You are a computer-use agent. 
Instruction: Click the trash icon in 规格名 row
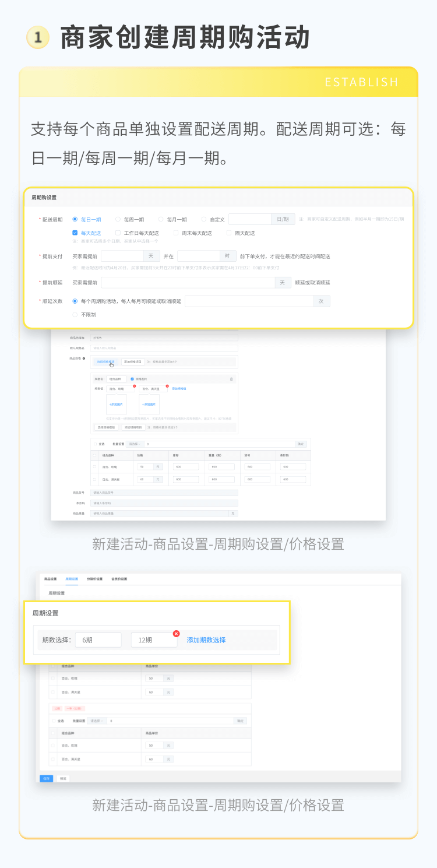pyautogui.click(x=231, y=379)
